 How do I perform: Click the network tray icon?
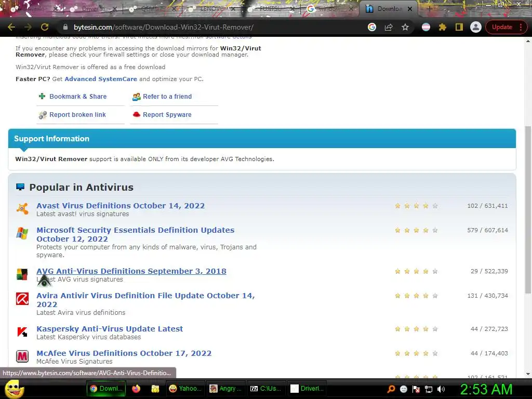[429, 389]
